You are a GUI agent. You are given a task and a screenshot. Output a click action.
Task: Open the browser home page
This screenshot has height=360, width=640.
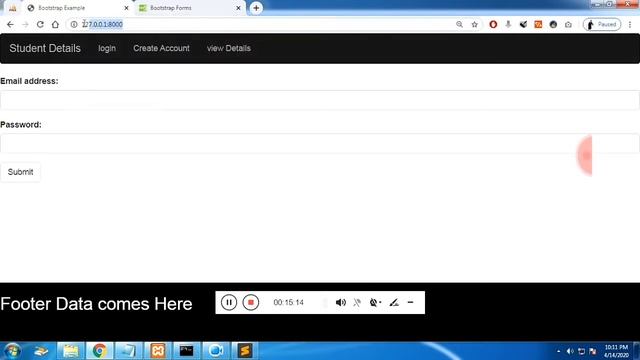(x=55, y=24)
